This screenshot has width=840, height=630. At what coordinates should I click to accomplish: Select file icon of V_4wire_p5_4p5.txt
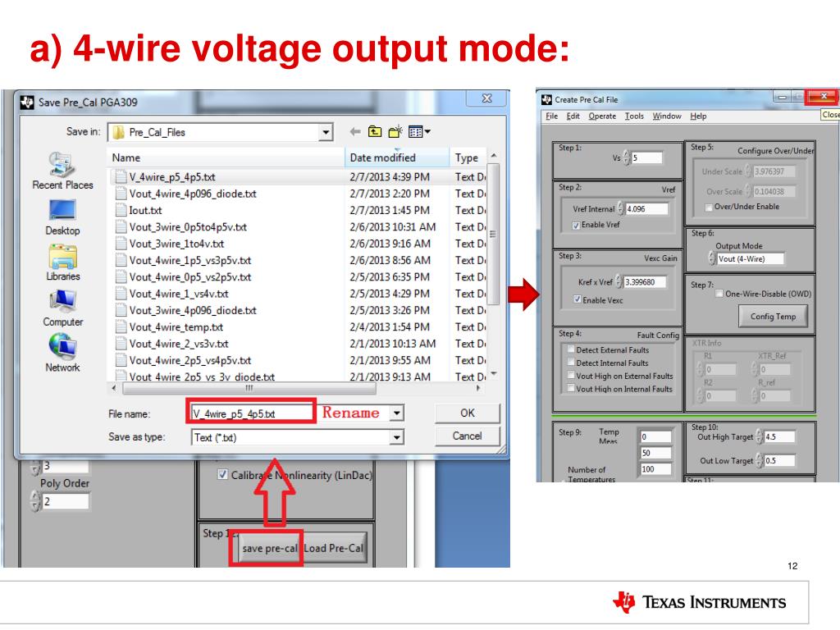[x=121, y=177]
